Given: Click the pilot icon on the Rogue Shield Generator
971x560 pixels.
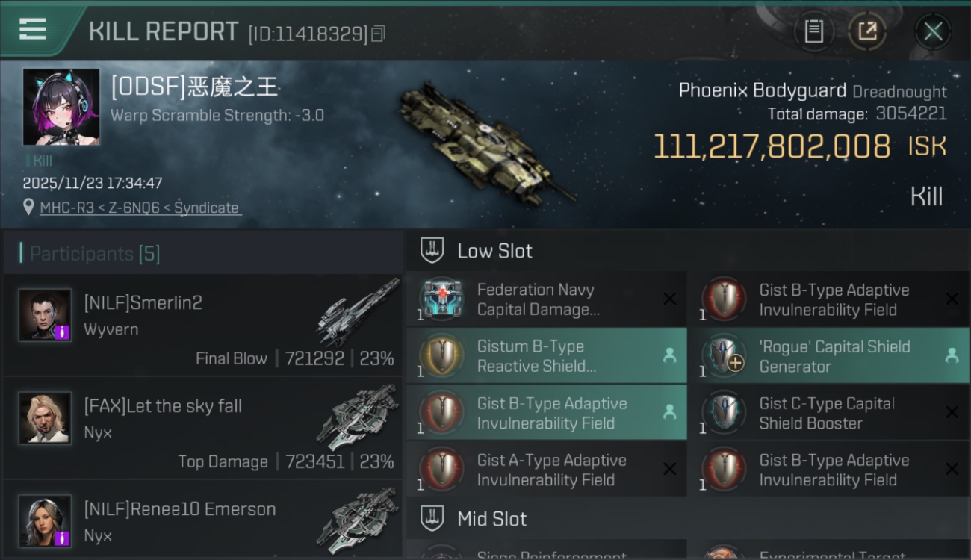Looking at the screenshot, I should click(x=952, y=356).
